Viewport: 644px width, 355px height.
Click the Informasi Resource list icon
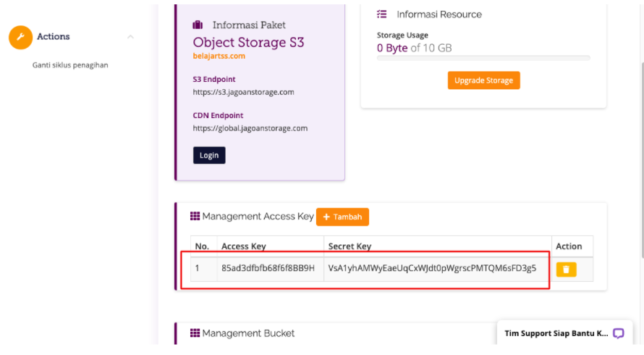tap(381, 14)
